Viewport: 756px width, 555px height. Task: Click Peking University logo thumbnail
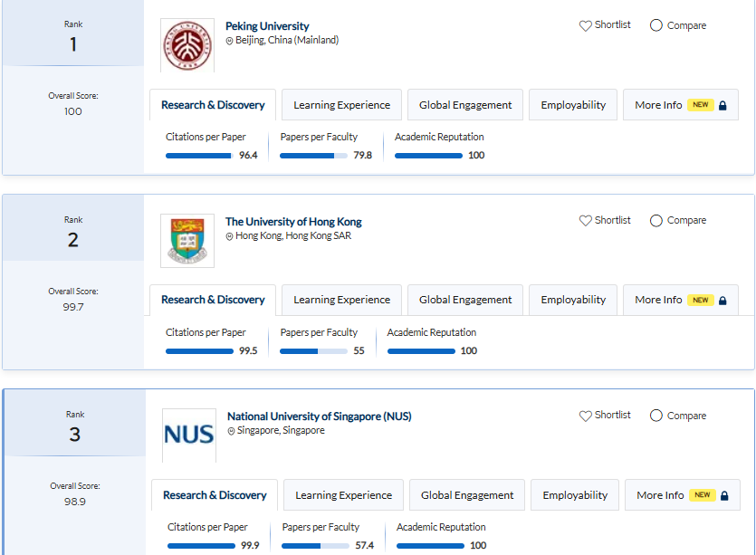point(187,45)
